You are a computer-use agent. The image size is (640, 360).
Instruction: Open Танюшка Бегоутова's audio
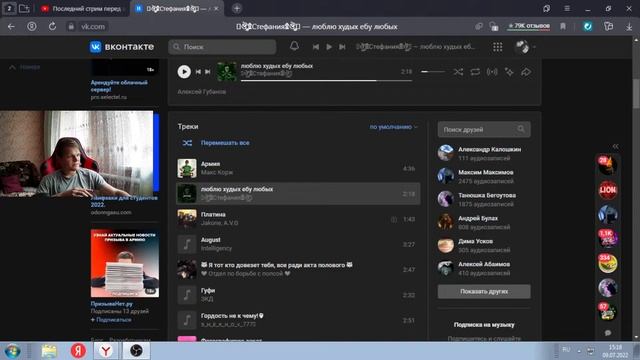coord(484,199)
